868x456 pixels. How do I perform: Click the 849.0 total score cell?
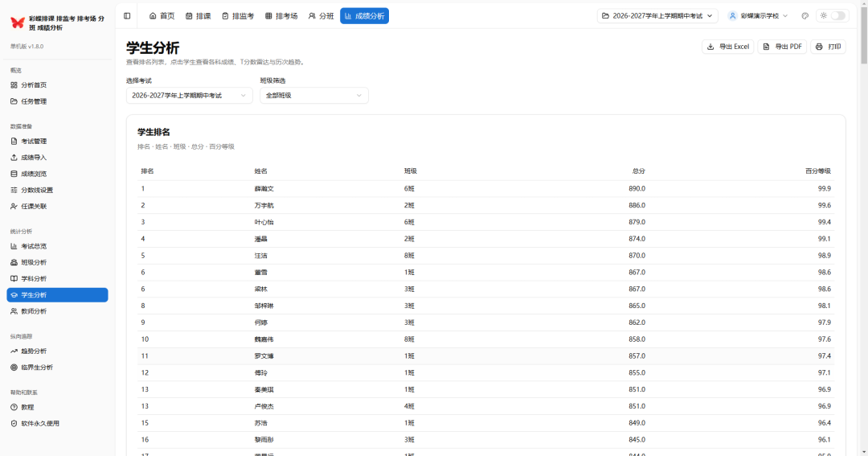click(637, 423)
